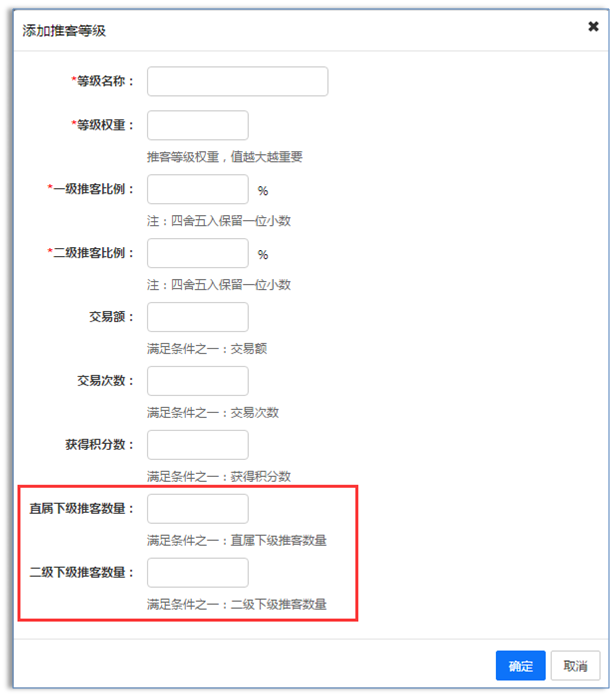This screenshot has width=613, height=697.
Task: Focus the 等级权重 input box
Action: pos(198,125)
